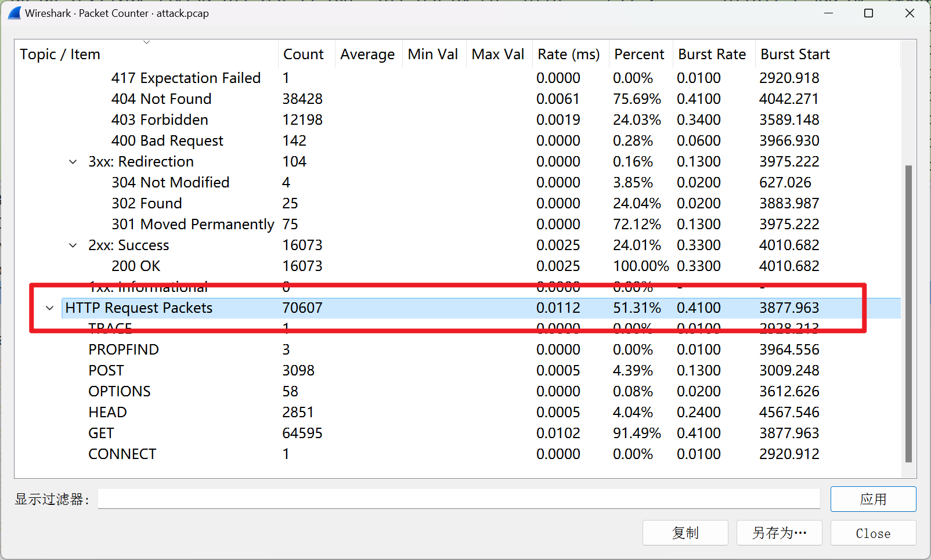Click the rate value 0.0102

[558, 433]
